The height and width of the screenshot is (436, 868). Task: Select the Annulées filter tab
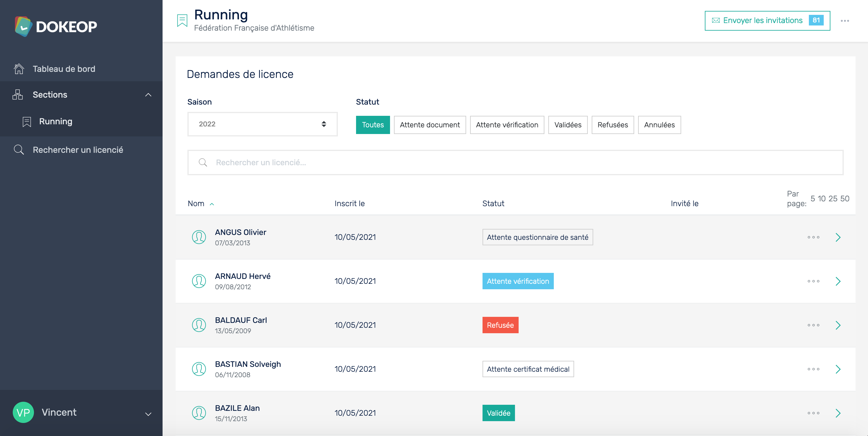pos(659,125)
